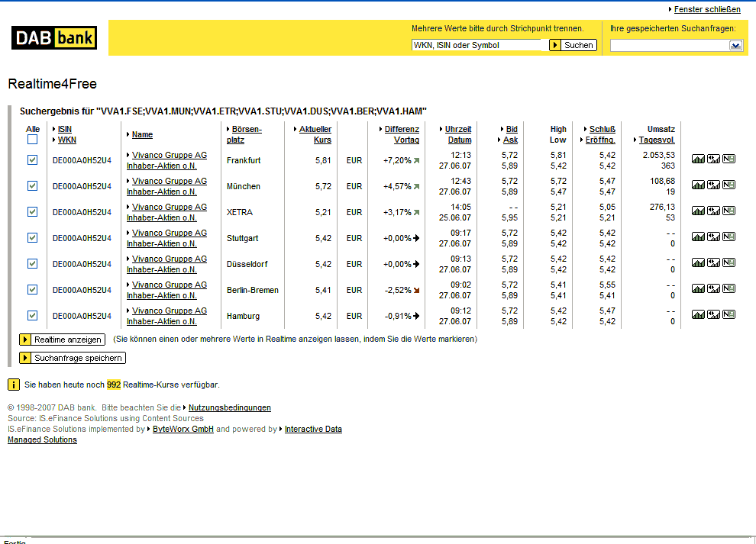Sort table by Eröffng. column
This screenshot has width=756, height=544.
[600, 140]
